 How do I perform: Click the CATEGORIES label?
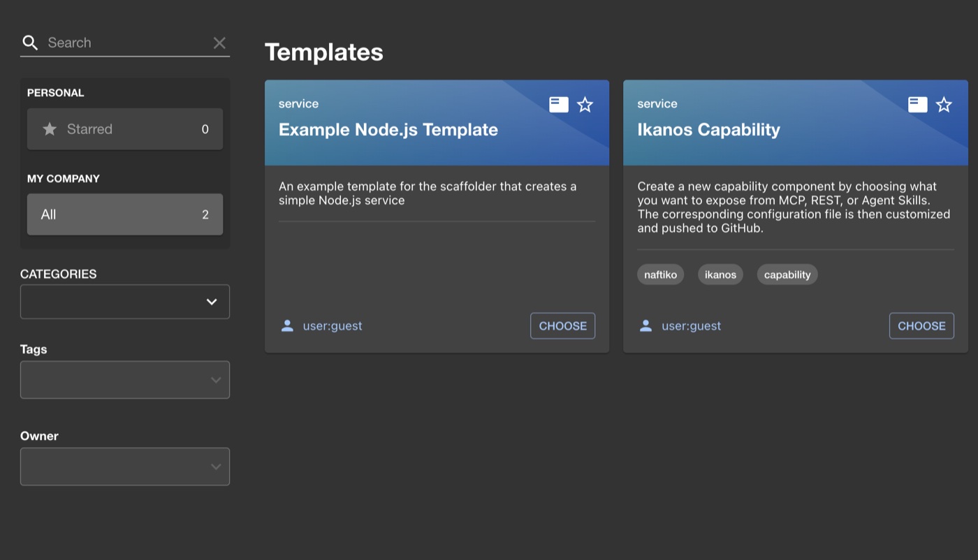click(x=59, y=274)
